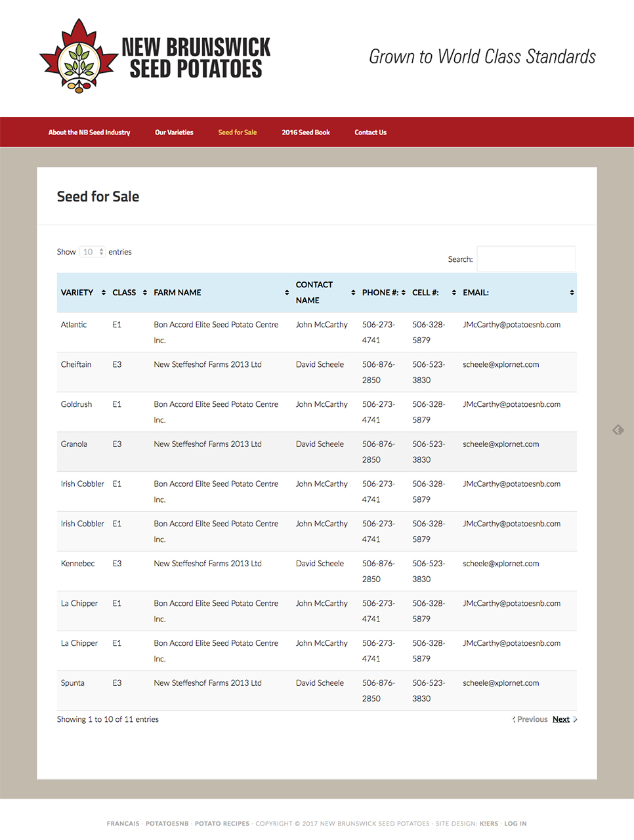Screen dimensions: 634x840
Task: Click the contact name in the Kennebec row
Action: point(320,564)
